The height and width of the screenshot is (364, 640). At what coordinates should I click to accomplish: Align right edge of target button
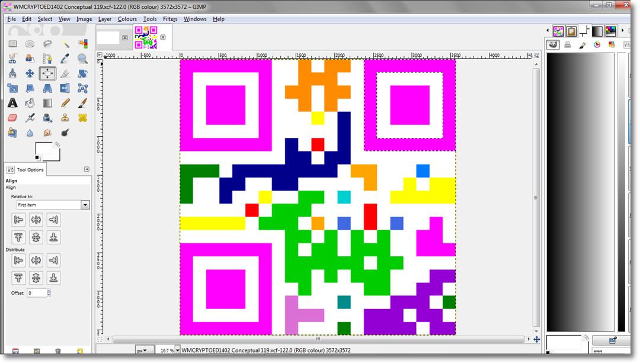[53, 220]
